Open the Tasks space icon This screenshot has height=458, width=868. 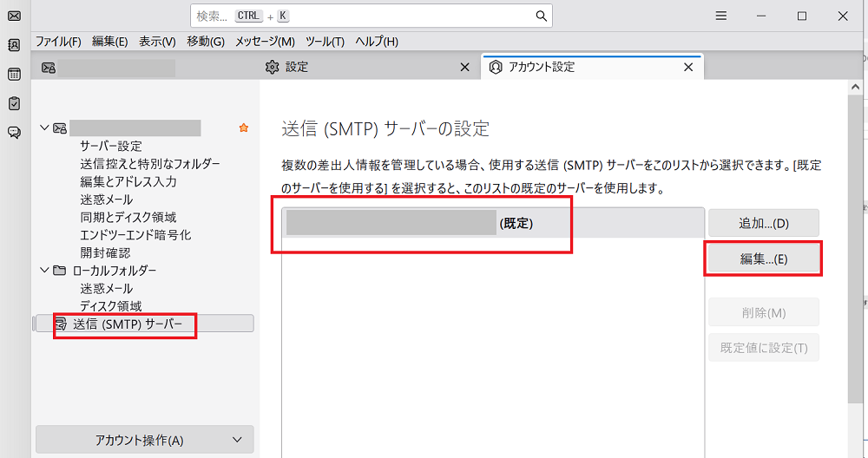coord(14,103)
